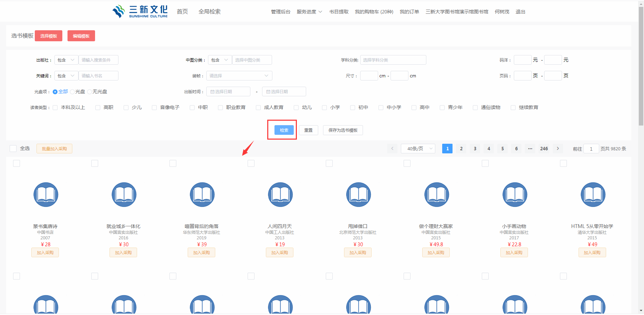The width and height of the screenshot is (644, 315).
Task: Click the vertical page scrollbar
Action: [x=641, y=69]
